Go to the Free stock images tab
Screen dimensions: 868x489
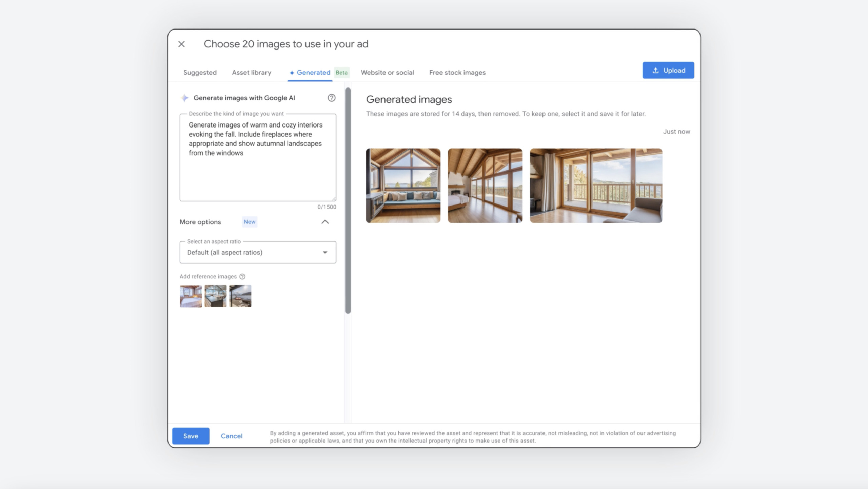click(457, 72)
